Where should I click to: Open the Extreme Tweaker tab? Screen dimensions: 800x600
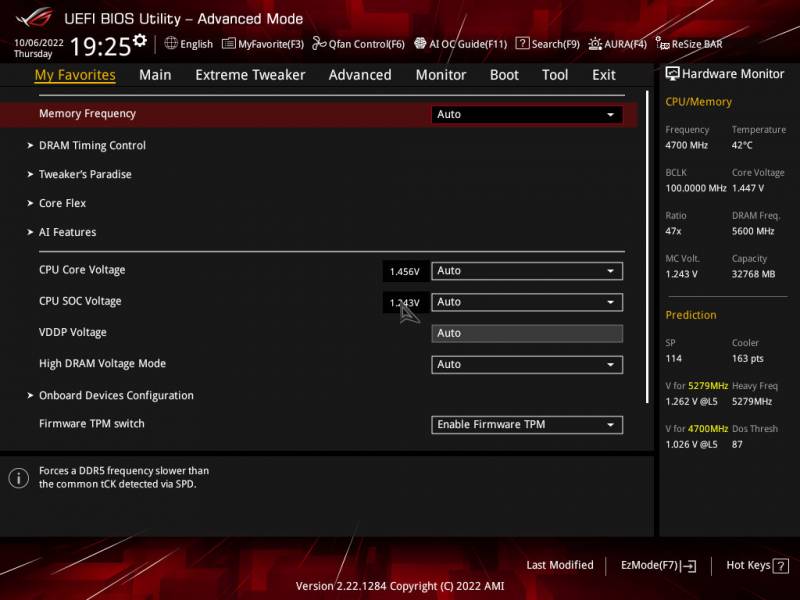(x=250, y=75)
